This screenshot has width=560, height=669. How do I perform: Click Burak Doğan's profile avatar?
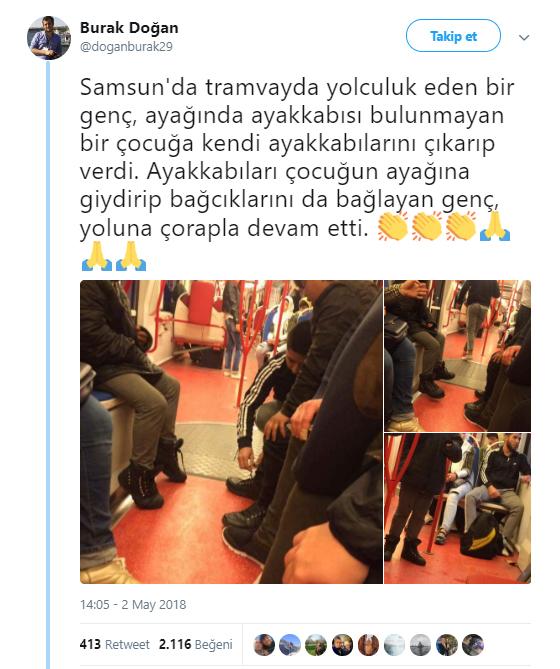(x=49, y=38)
